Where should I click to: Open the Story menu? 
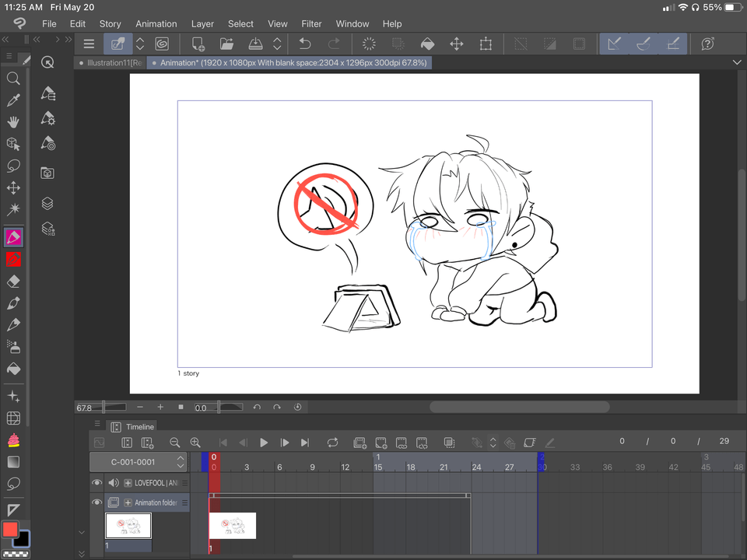[x=110, y=24]
